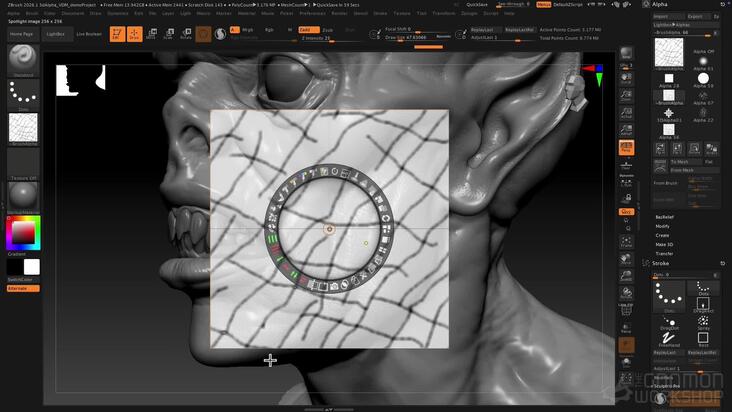The width and height of the screenshot is (732, 412).
Task: Select the Scale transform icon
Action: point(169,34)
